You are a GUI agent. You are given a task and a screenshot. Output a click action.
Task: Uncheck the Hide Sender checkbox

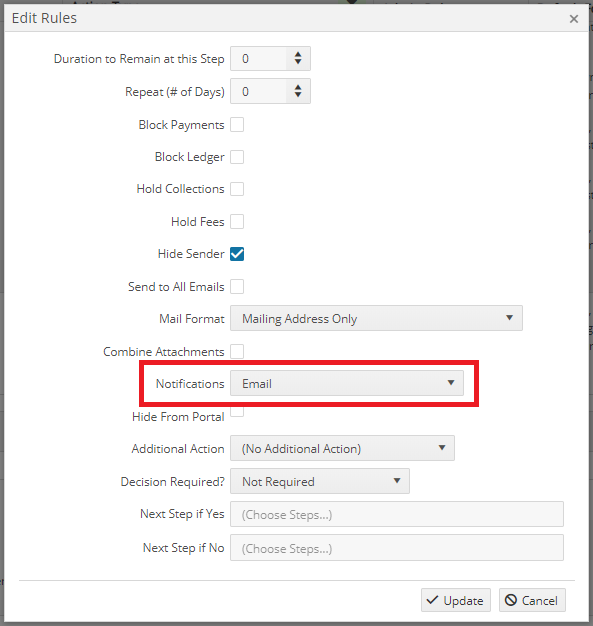pyautogui.click(x=237, y=254)
